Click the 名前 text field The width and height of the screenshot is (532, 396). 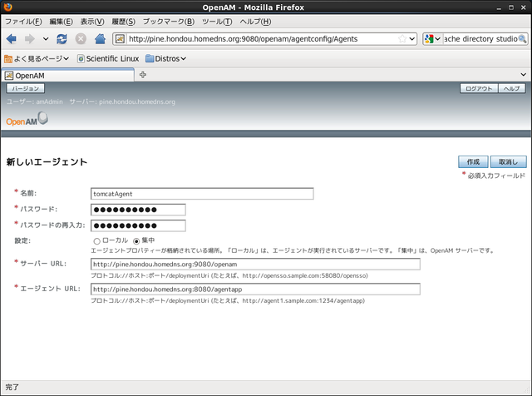coord(202,194)
